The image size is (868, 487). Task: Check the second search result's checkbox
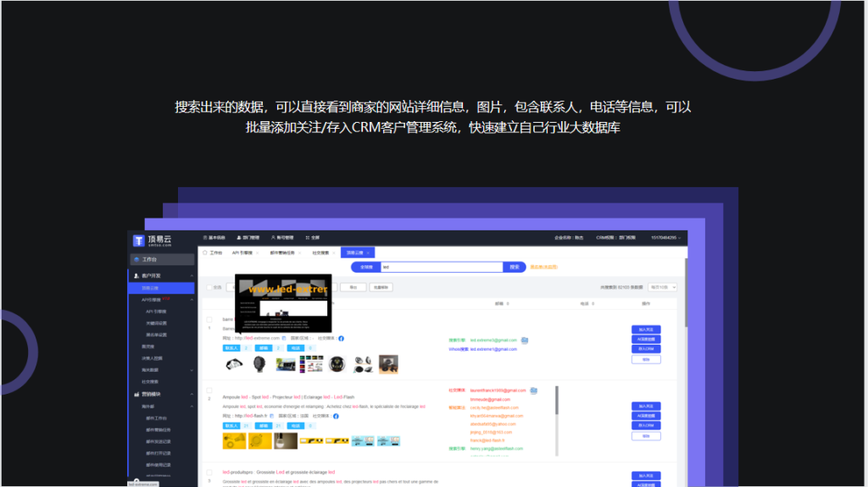(x=209, y=390)
